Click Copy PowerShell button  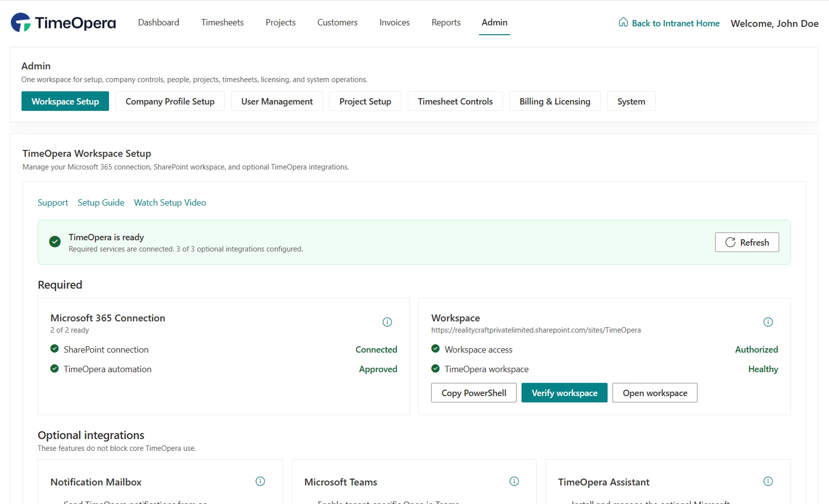pos(474,393)
